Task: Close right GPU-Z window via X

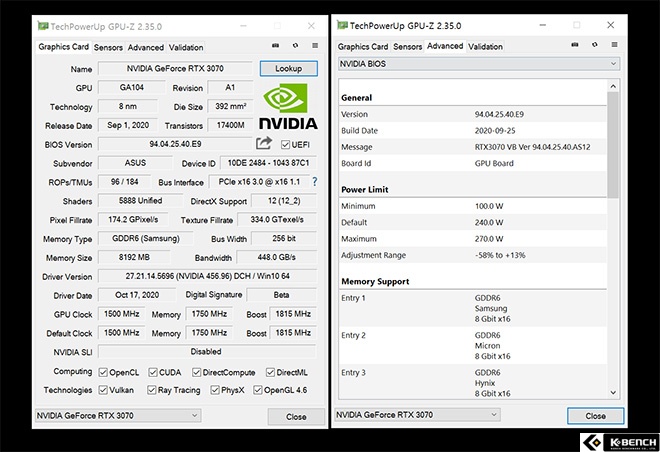Action: pyautogui.click(x=611, y=25)
